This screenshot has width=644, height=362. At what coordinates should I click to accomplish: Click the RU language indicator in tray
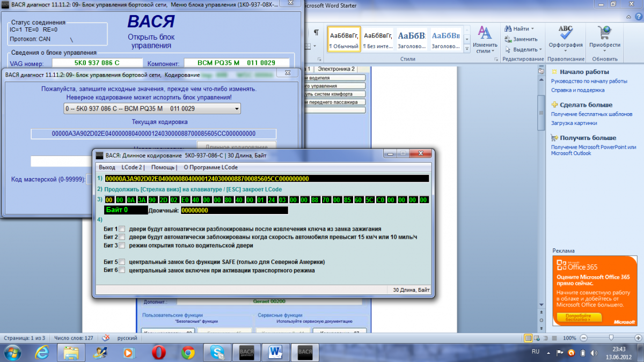(535, 352)
